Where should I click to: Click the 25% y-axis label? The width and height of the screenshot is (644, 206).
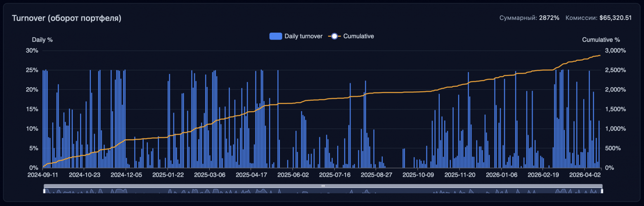tap(32, 70)
